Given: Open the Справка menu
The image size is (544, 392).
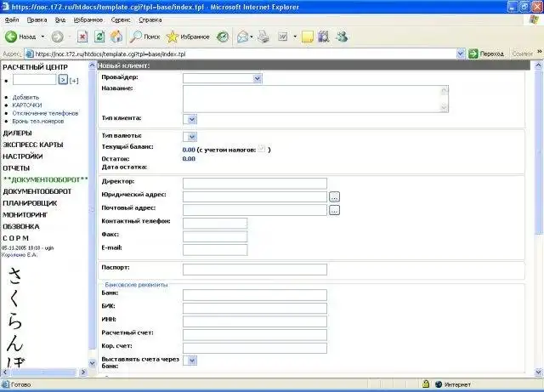Looking at the screenshot, I should [x=150, y=20].
